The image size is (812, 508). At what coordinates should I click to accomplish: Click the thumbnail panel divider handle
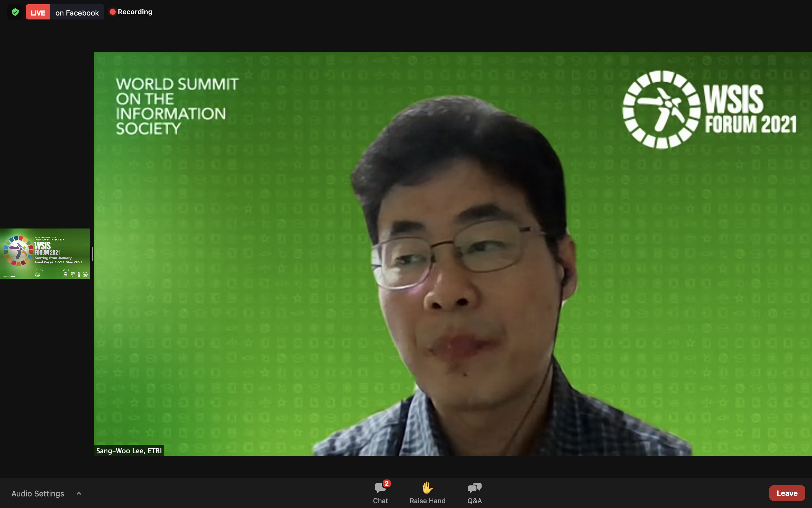point(92,254)
